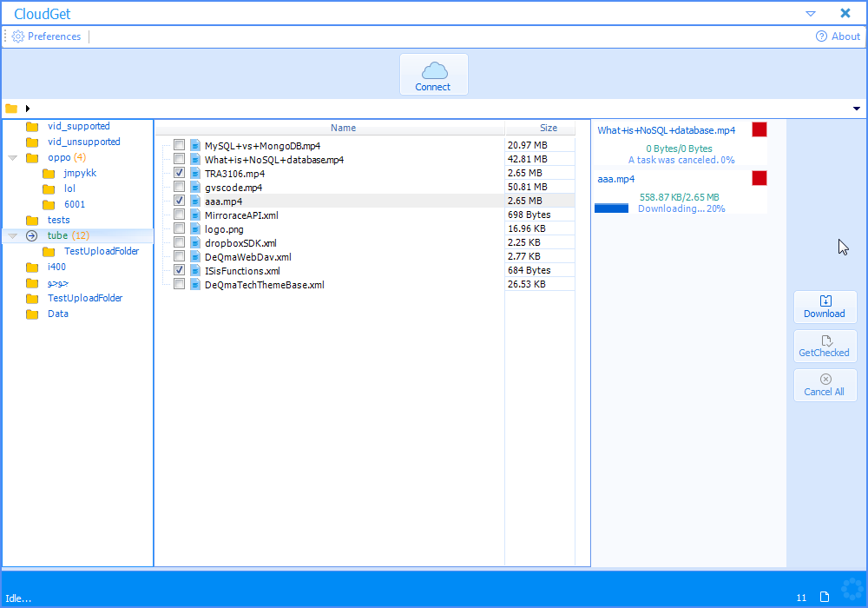
Task: Click the oppo folder icon
Action: coord(32,158)
